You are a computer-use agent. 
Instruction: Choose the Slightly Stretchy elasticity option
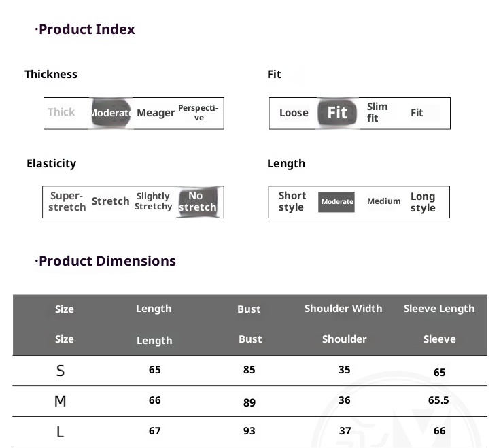tap(153, 201)
